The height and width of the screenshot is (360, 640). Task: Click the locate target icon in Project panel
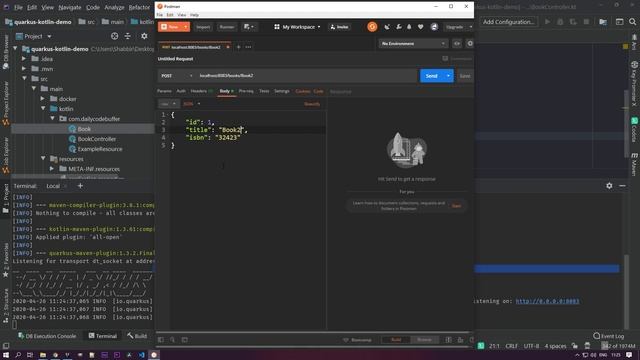115,36
